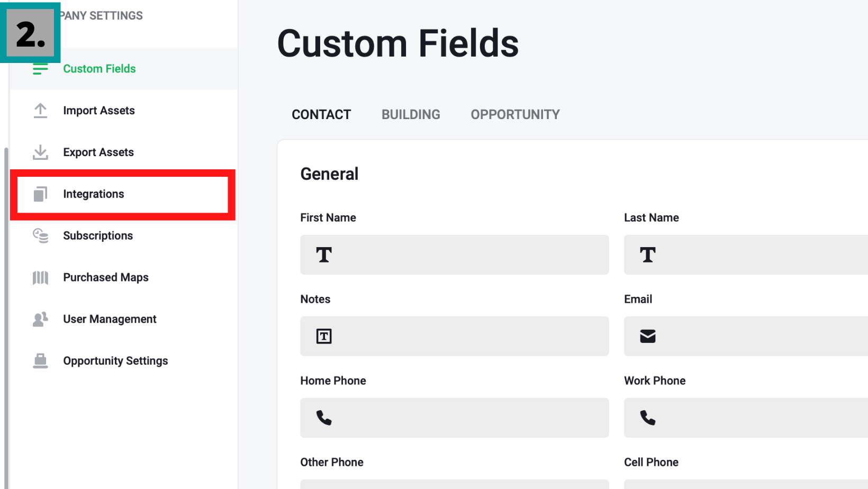The height and width of the screenshot is (489, 868).
Task: Click the Opportunity Settings icon
Action: click(x=40, y=361)
